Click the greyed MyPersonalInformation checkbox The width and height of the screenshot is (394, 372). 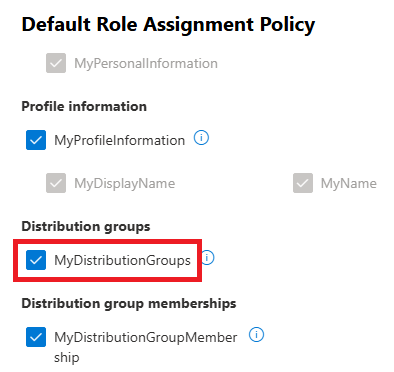click(56, 63)
